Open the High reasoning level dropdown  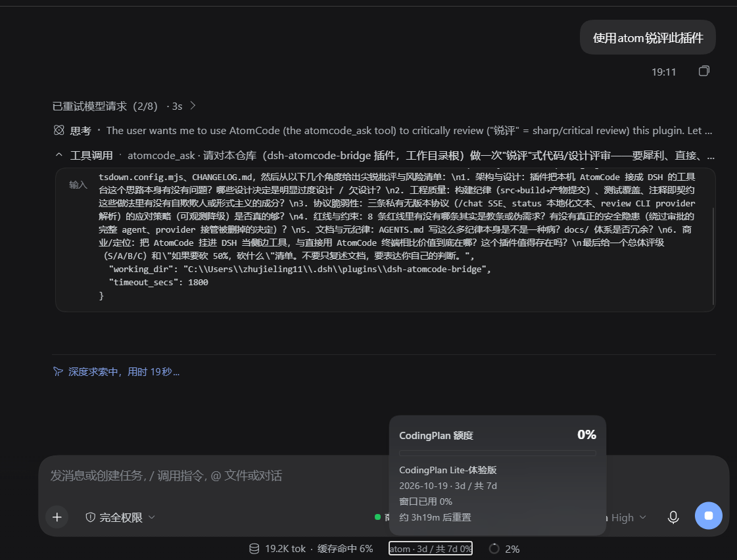coord(629,517)
